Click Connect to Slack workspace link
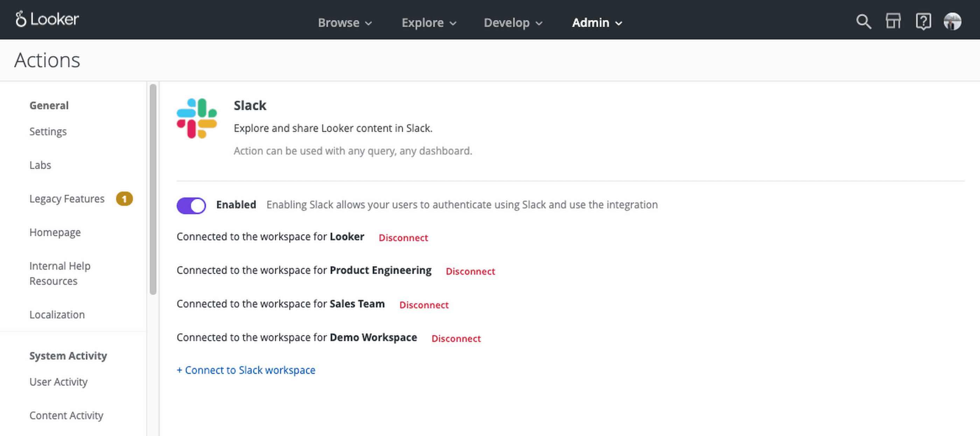The height and width of the screenshot is (436, 980). coord(246,370)
